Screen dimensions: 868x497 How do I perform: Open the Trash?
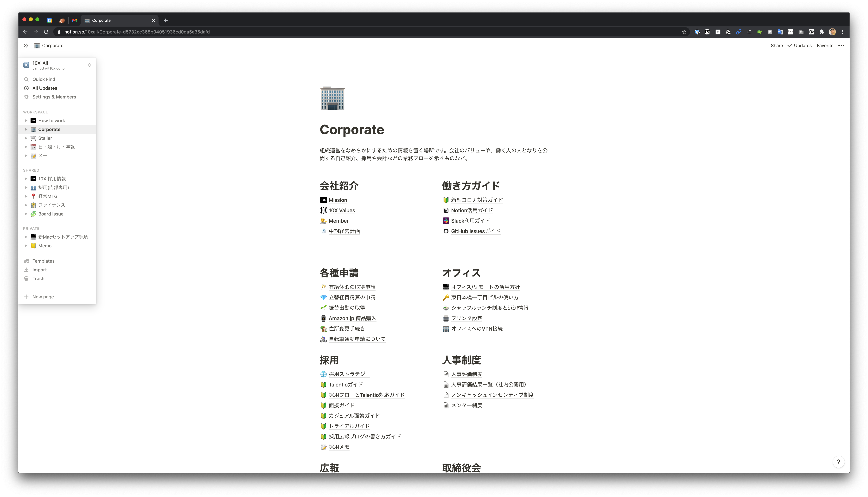point(38,278)
